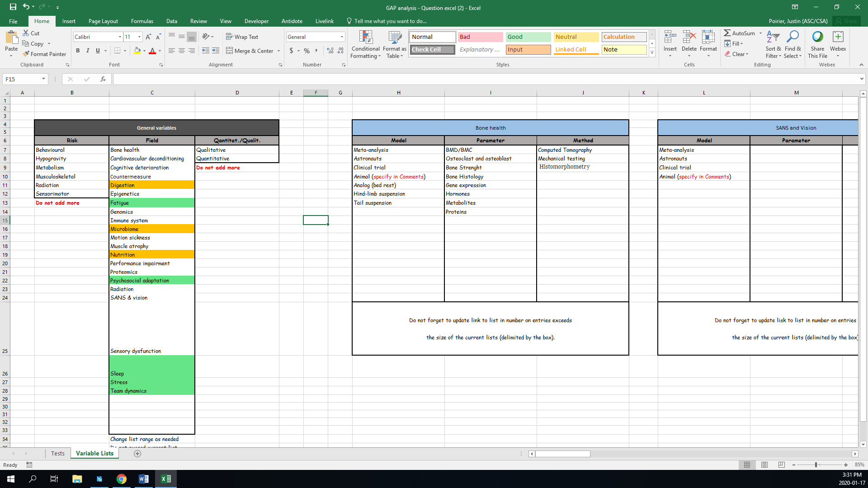Click the Save icon in the title bar

pos(13,7)
